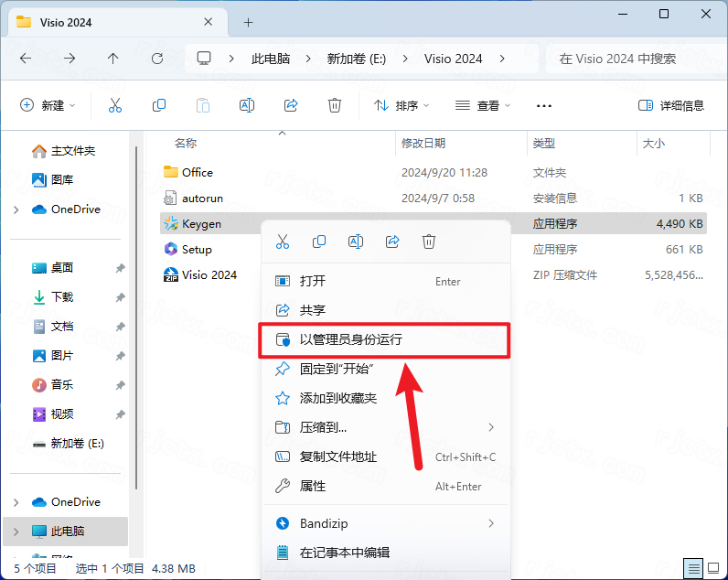The height and width of the screenshot is (580, 728).
Task: Expand the lower OneDrive tree item
Action: [x=16, y=502]
